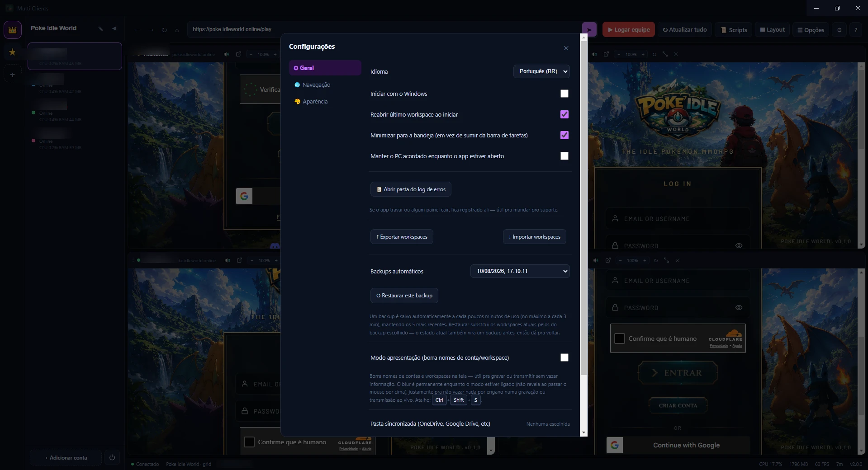Reload the bottom-right game panel
This screenshot has height=470, width=868.
(x=656, y=260)
